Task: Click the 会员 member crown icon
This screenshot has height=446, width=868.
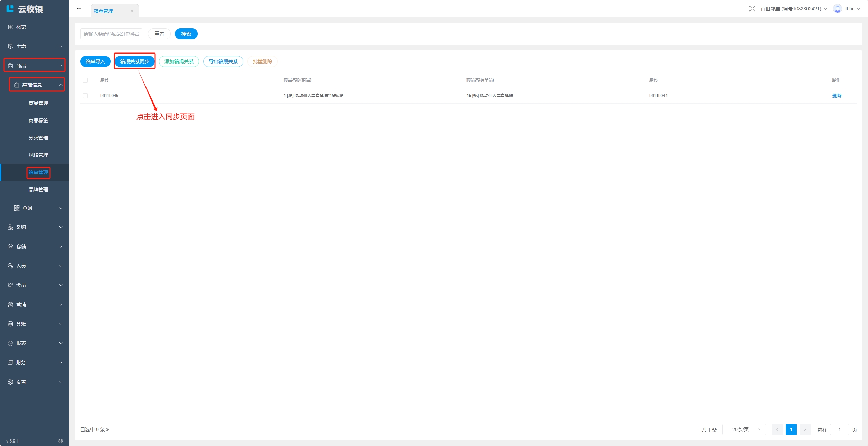Action: pyautogui.click(x=10, y=285)
